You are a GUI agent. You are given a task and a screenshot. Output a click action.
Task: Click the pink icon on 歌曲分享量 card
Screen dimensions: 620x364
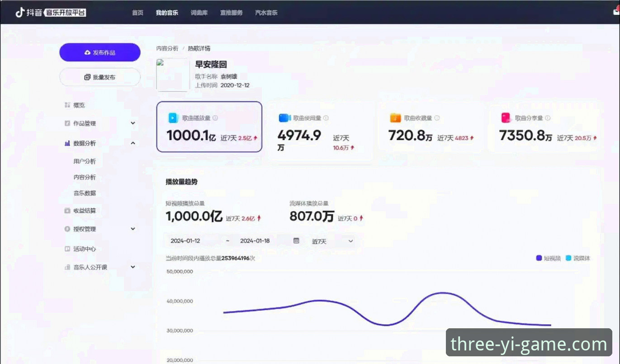[506, 118]
